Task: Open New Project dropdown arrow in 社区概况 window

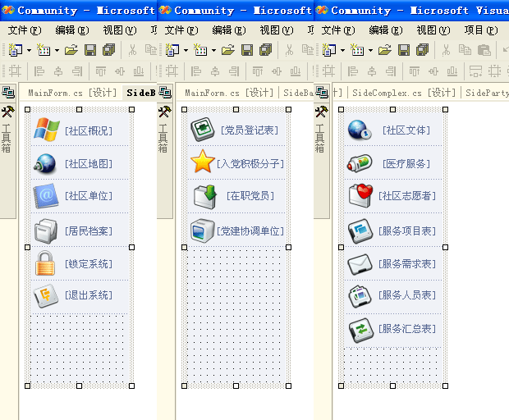Action: tap(29, 51)
